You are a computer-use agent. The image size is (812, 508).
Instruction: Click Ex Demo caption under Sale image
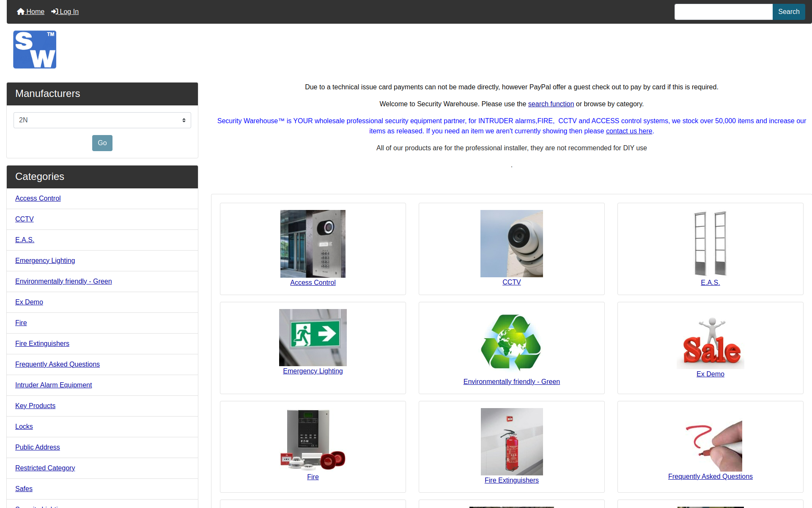point(710,374)
